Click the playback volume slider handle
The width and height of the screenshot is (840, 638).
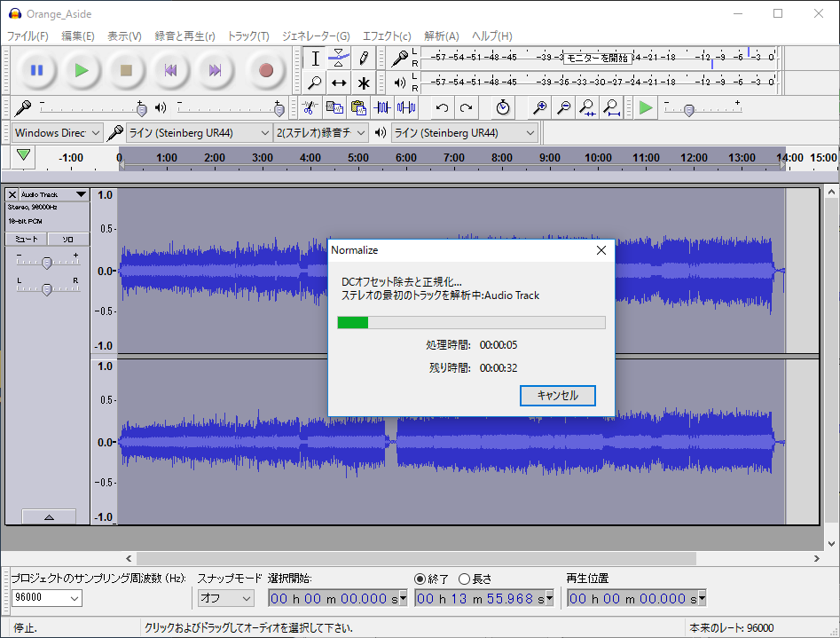[279, 109]
